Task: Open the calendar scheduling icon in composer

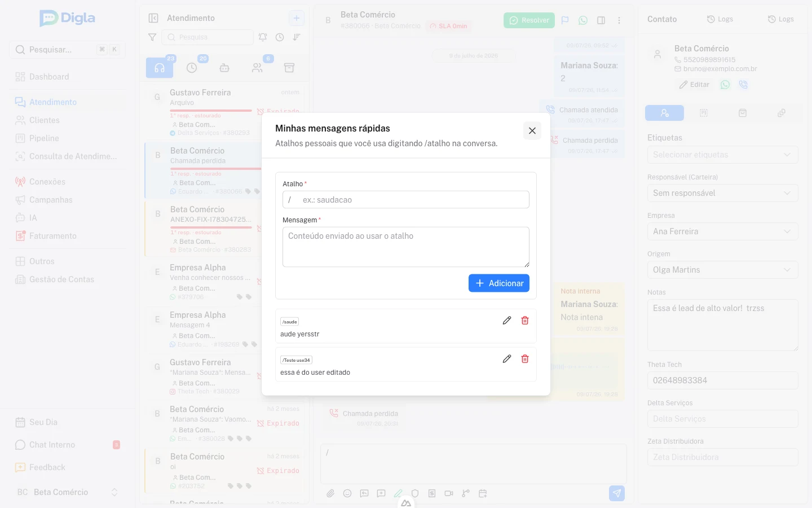Action: 483,493
